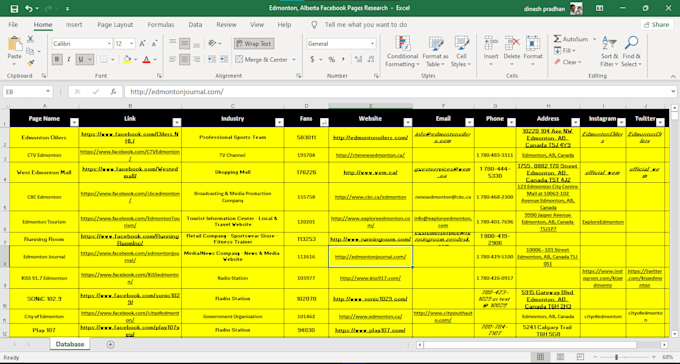680x364 pixels.
Task: Switch to the Formulas tab
Action: 160,25
